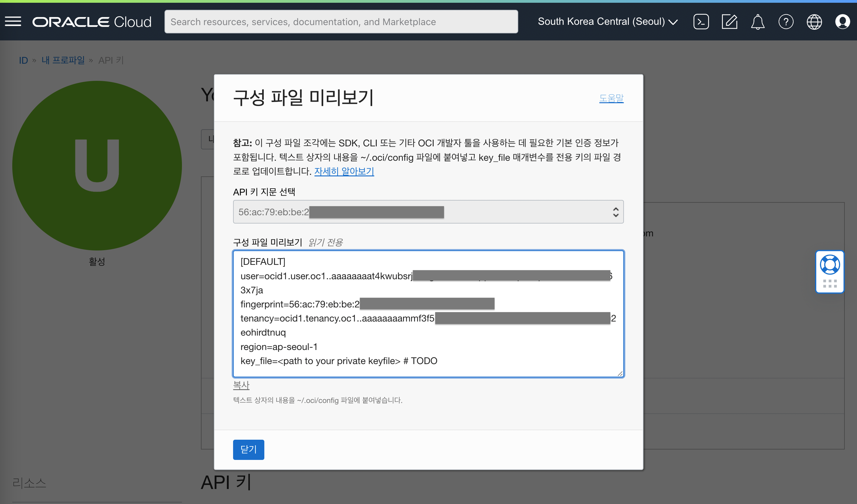This screenshot has width=857, height=504.
Task: Open the announcements edit icon
Action: coord(730,22)
